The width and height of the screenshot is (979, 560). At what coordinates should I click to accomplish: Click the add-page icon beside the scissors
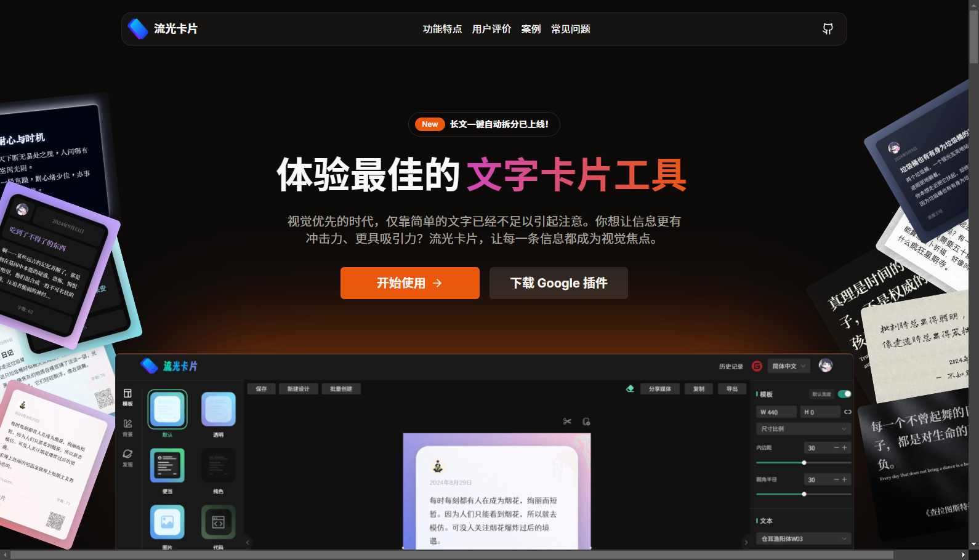(x=586, y=422)
